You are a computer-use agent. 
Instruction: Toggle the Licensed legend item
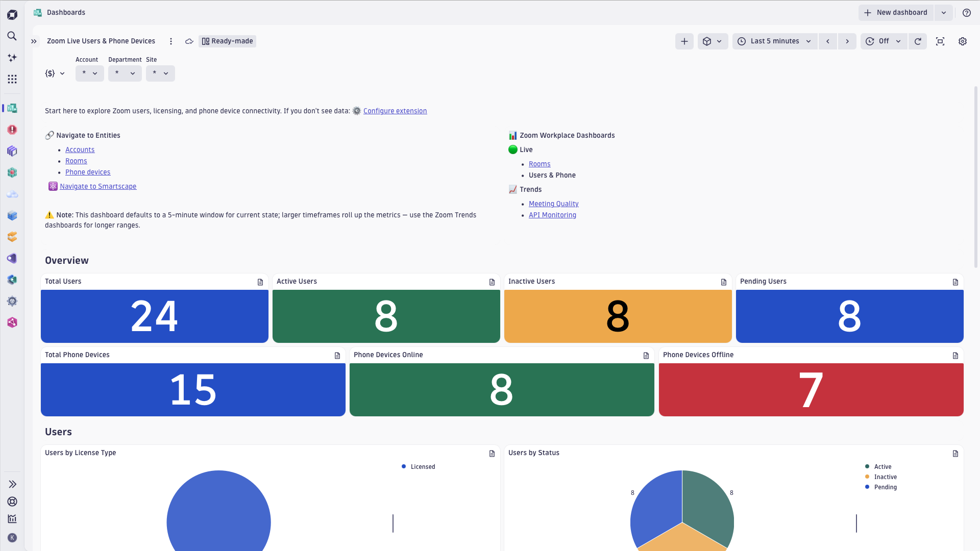[419, 467]
